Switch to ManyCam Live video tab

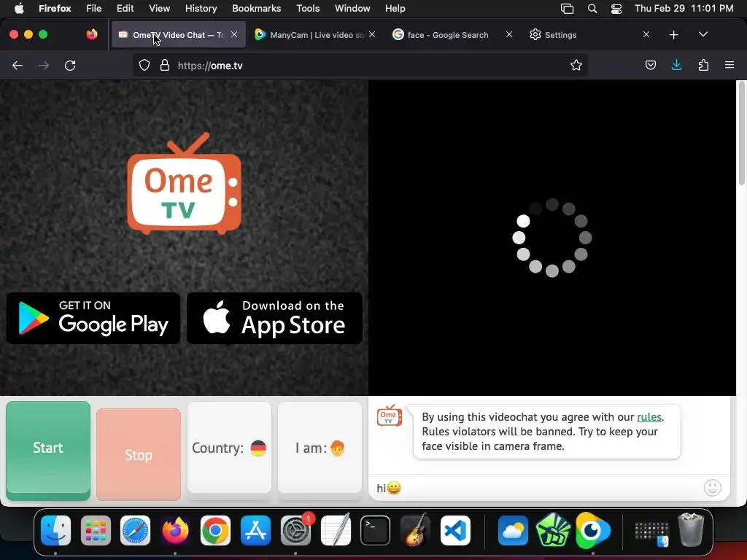[x=314, y=35]
